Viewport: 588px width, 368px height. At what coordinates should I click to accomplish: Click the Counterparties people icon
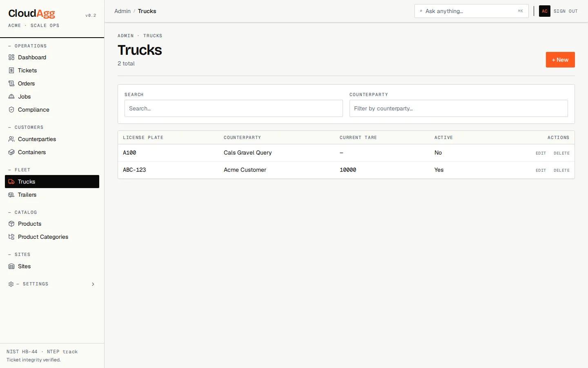(11, 139)
